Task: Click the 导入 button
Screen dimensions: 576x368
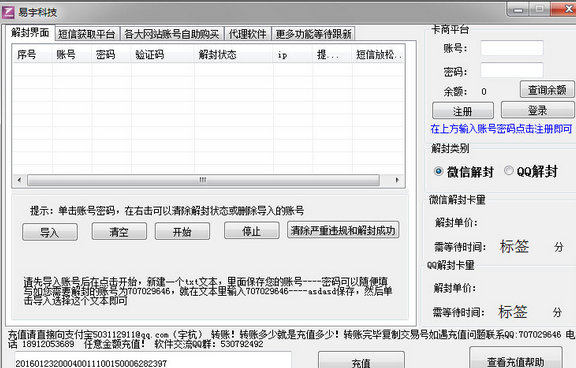Action: [50, 232]
